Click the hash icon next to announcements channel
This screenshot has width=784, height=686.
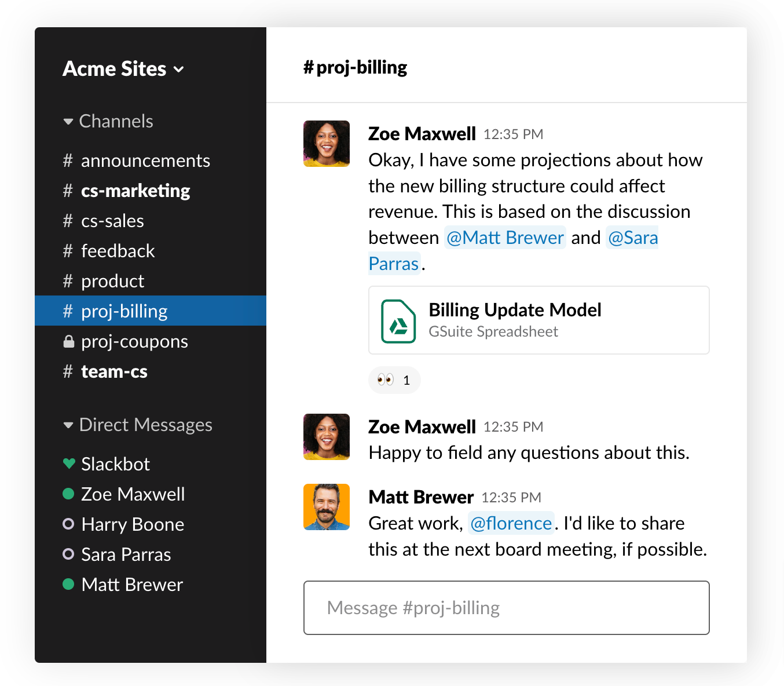pos(68,160)
